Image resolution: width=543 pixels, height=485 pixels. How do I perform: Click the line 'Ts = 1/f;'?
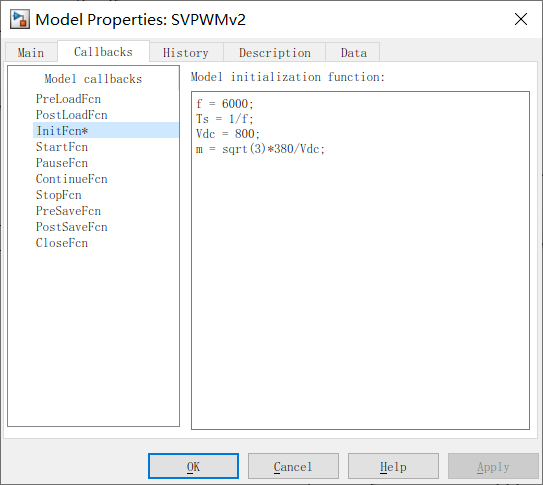225,119
